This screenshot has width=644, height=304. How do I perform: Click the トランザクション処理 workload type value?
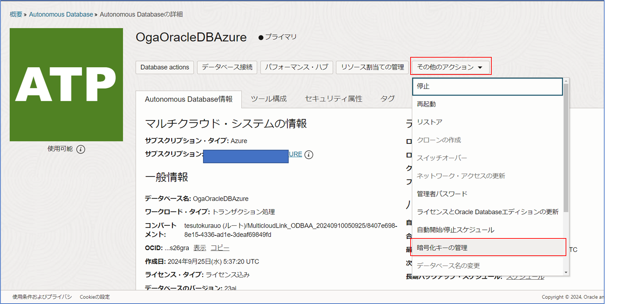pos(243,212)
